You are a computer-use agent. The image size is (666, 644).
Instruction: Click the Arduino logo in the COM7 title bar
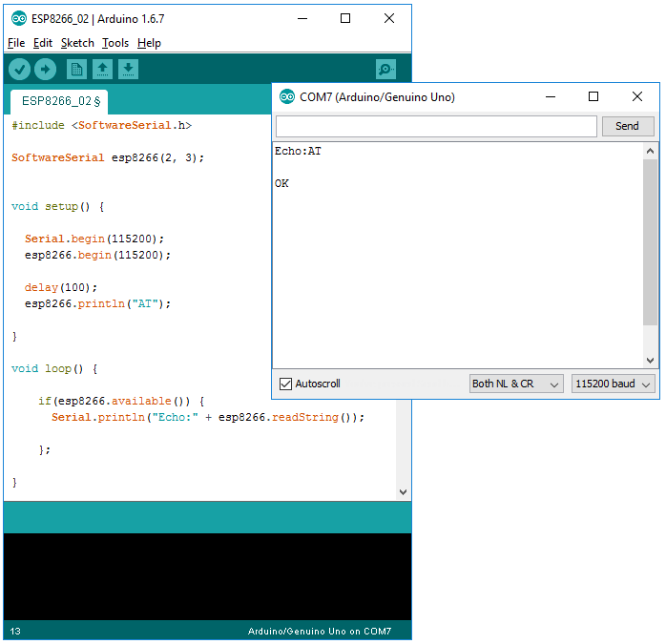click(287, 97)
